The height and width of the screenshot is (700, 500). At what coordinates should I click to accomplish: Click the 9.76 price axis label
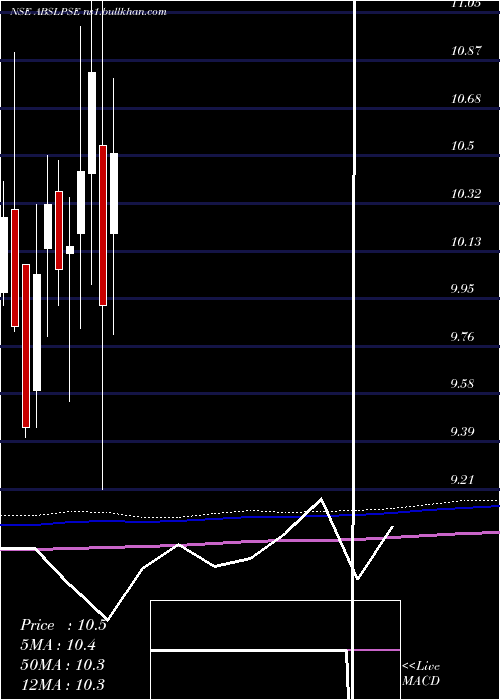point(462,336)
